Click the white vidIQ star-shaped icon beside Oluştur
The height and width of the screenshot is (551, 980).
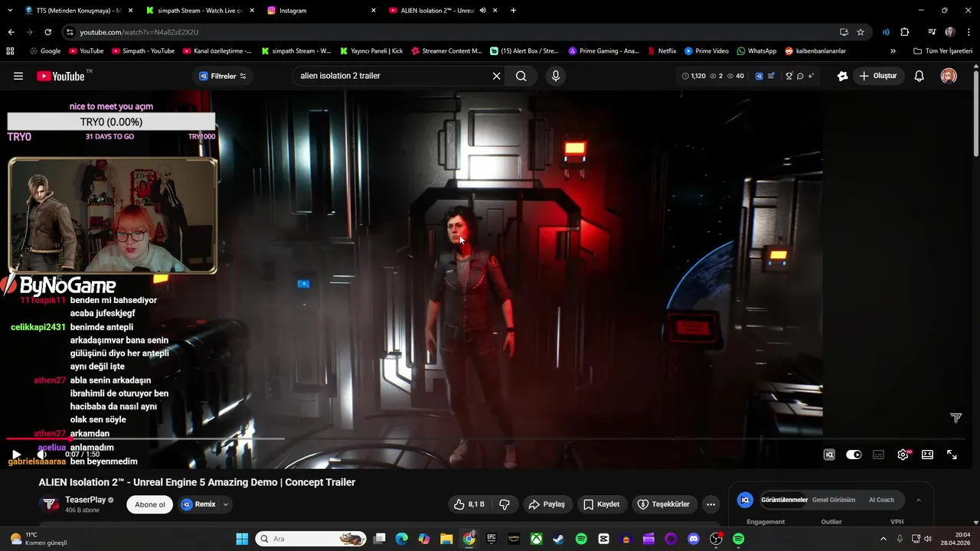[x=843, y=76]
